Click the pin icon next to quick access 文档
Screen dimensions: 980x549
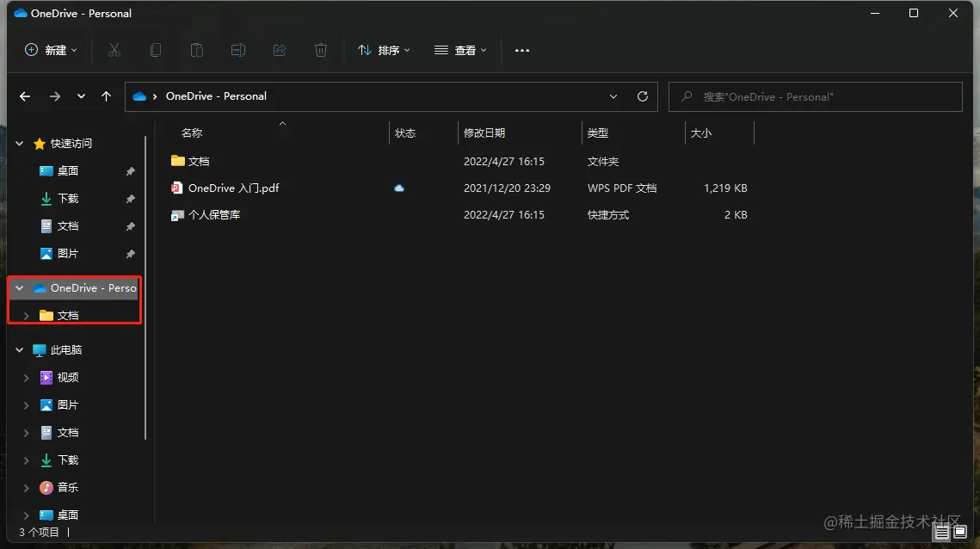[x=130, y=226]
